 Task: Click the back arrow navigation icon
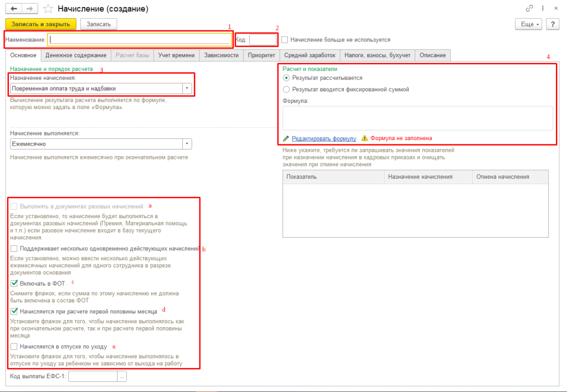[14, 9]
